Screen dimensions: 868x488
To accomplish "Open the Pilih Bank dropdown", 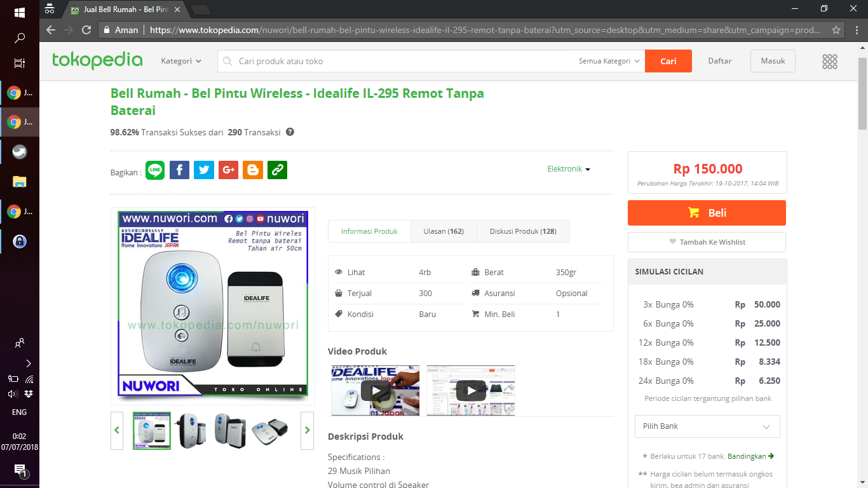I will tap(707, 426).
